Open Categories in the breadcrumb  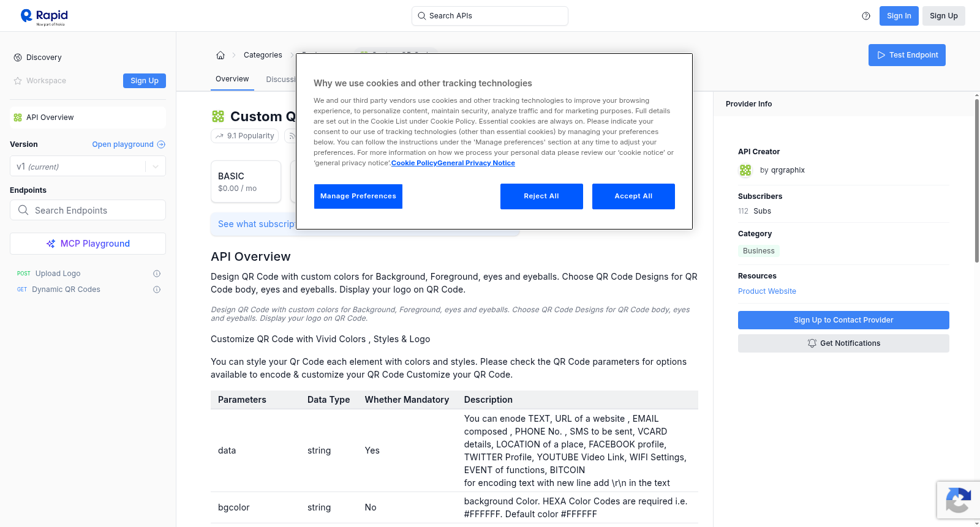[263, 55]
